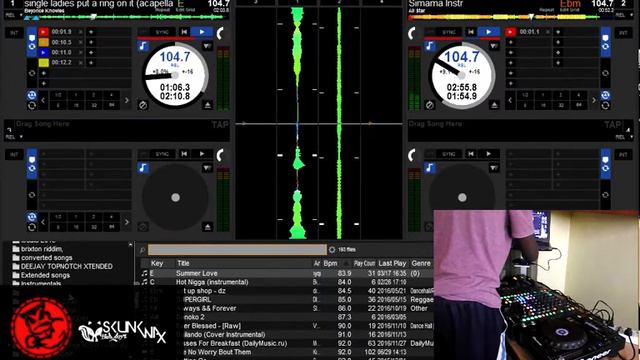Eject the track from deck 1
Image resolution: width=640 pixels, height=360 pixels.
pyautogui.click(x=207, y=105)
